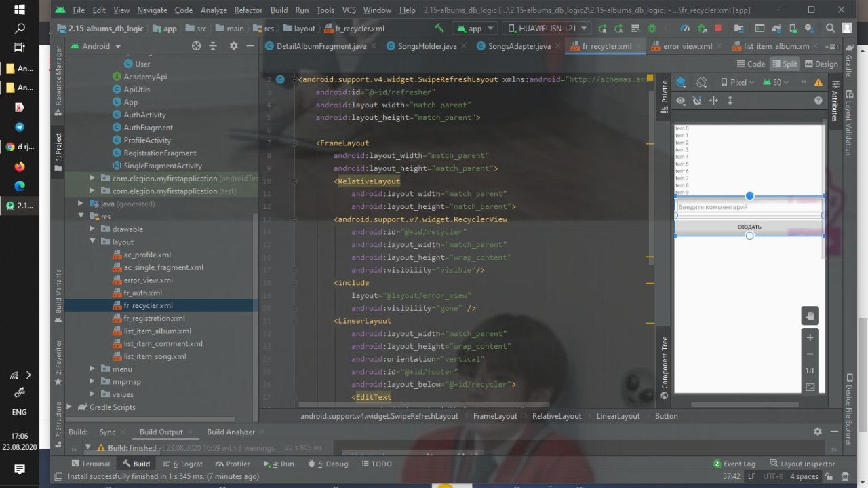Open the Refactor menu
Screen dimensions: 868x488
click(x=248, y=10)
